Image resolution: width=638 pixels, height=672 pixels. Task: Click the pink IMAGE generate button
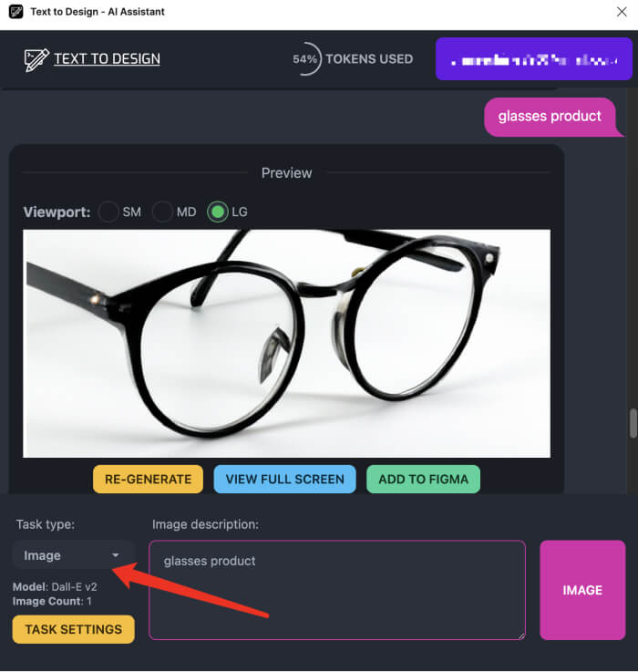(582, 590)
